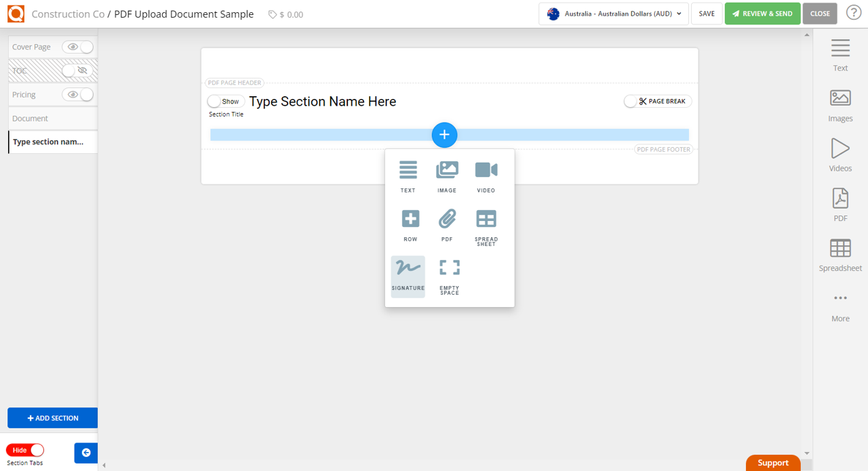Collapse the section tabs panel with arrow button
The width and height of the screenshot is (868, 471).
click(85, 453)
